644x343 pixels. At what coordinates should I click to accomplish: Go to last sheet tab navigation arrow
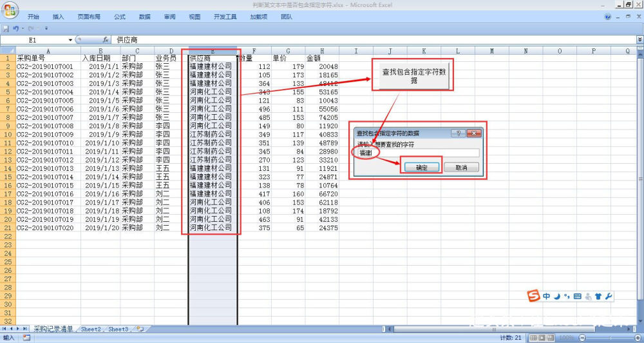pyautogui.click(x=25, y=329)
